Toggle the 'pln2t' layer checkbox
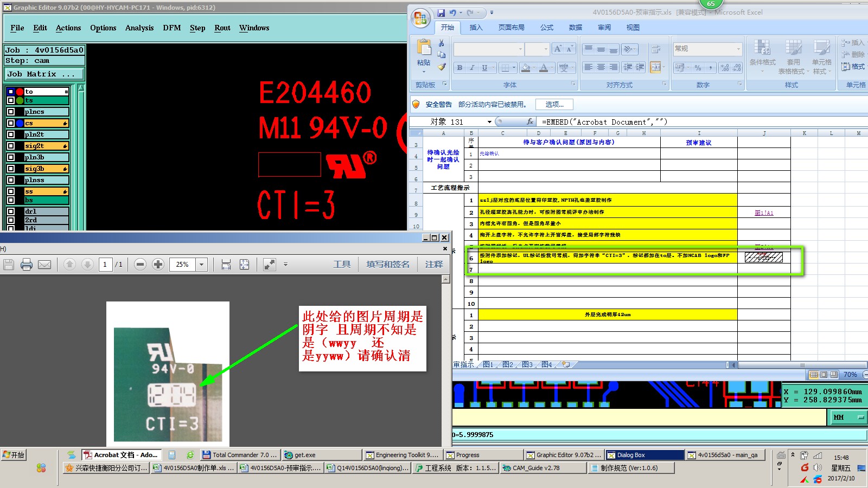868x488 pixels. (11, 134)
